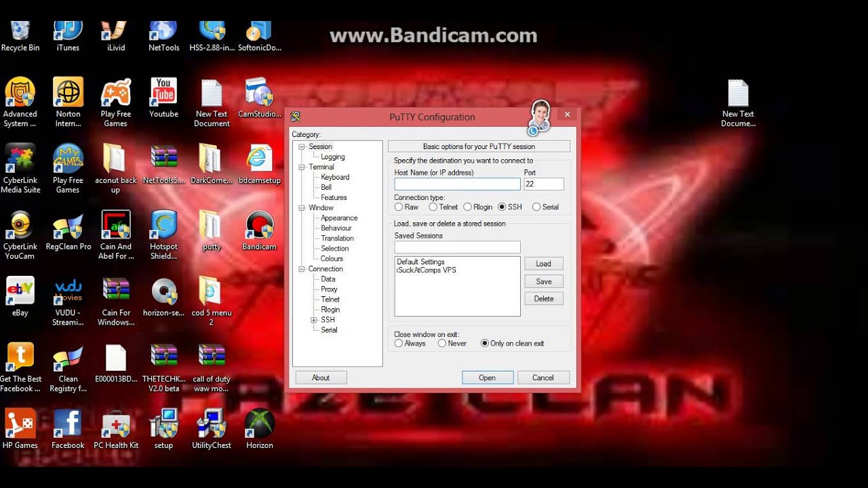Launch Facebook desktop shortcut
The image size is (868, 488).
pos(68,430)
